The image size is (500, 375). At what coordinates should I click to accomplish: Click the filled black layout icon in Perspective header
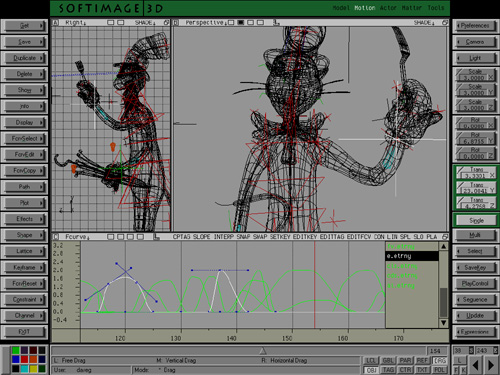tap(241, 22)
